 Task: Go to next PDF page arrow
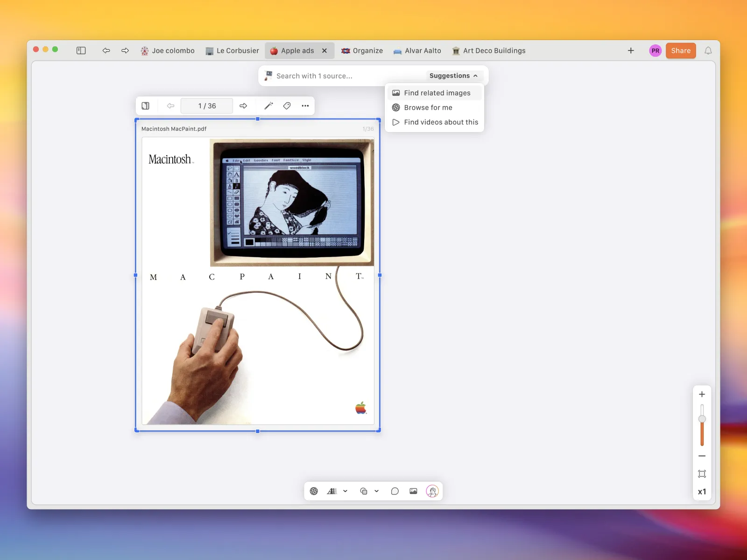[243, 106]
